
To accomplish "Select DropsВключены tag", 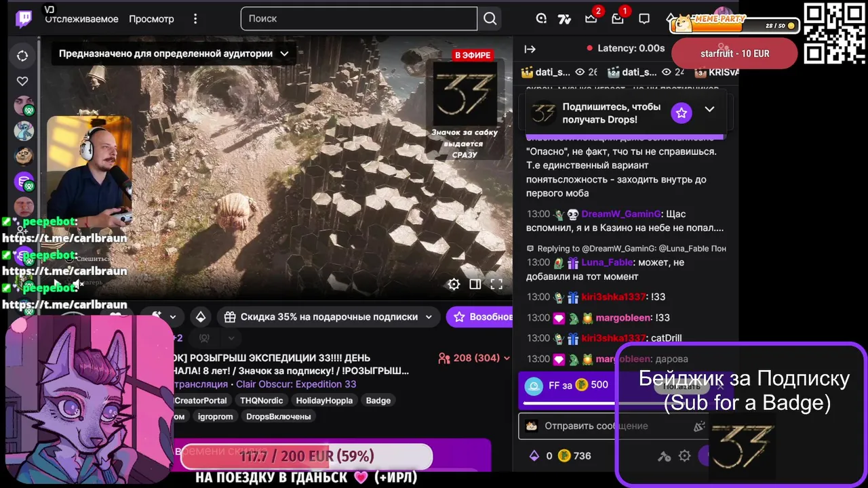I will 278,417.
